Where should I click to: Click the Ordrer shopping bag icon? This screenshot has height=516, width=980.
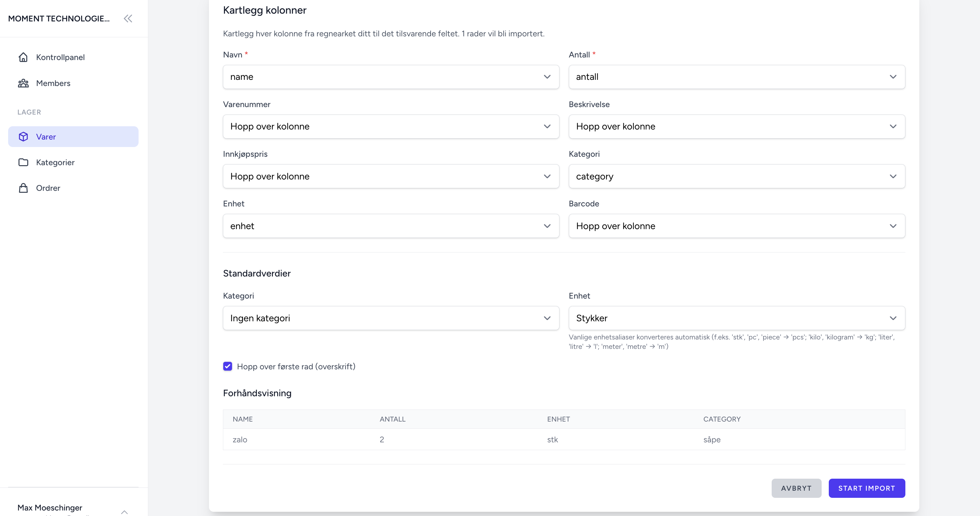[23, 188]
